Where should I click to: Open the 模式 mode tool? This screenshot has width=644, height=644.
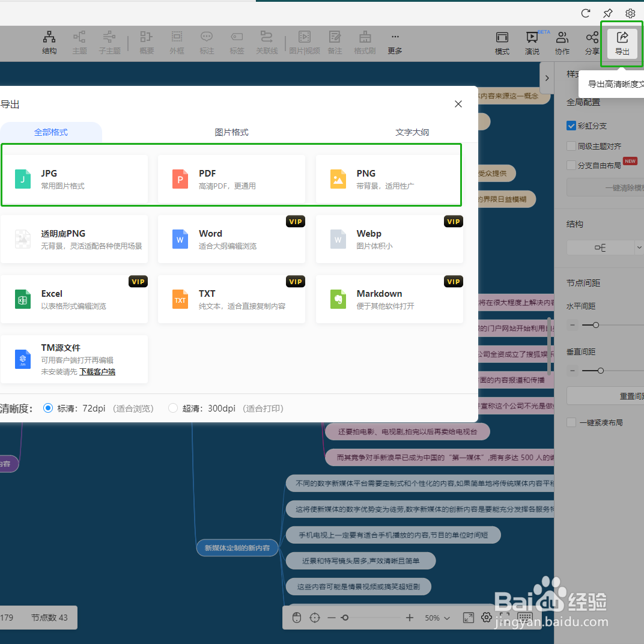(502, 43)
